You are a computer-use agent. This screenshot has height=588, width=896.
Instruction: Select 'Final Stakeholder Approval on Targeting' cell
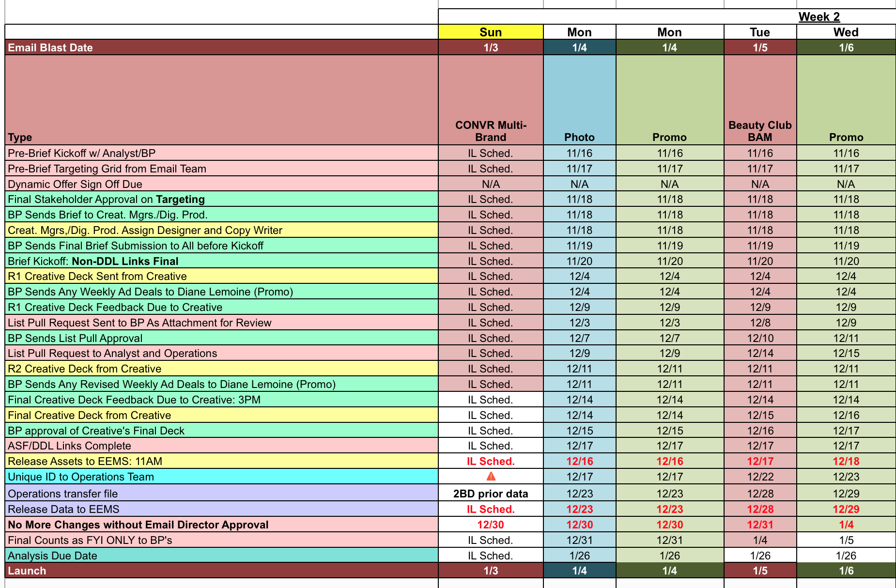click(x=221, y=199)
